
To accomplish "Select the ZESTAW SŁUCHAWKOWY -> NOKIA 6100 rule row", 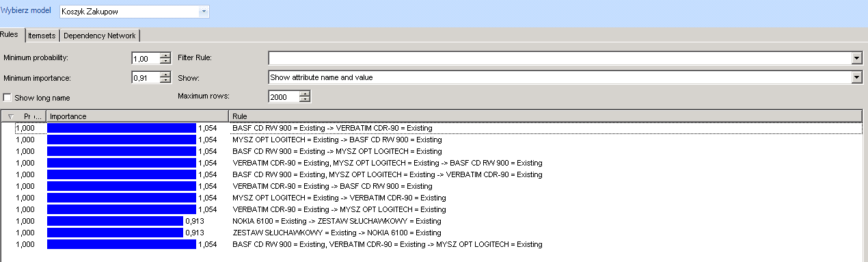I will click(x=434, y=233).
